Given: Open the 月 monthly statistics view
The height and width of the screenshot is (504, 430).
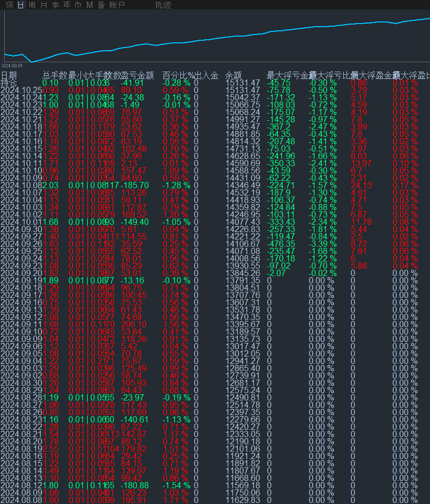Looking at the screenshot, I should pyautogui.click(x=43, y=5).
